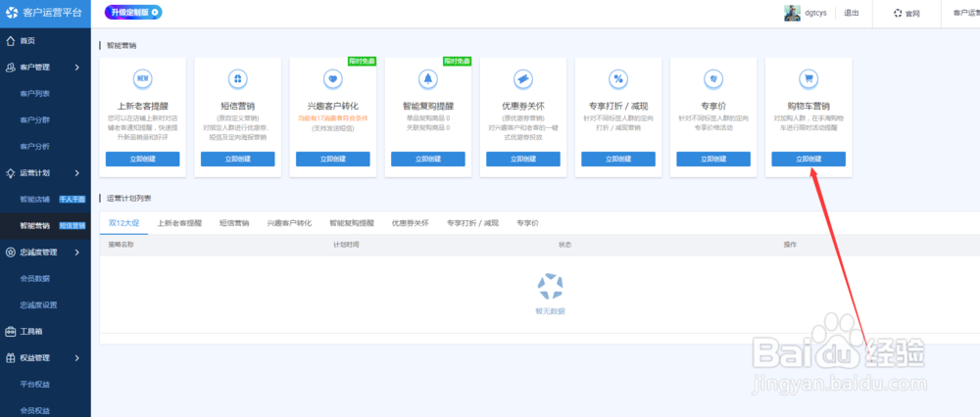Open 智能店铺 in the sidebar
980x417 pixels.
[35, 199]
